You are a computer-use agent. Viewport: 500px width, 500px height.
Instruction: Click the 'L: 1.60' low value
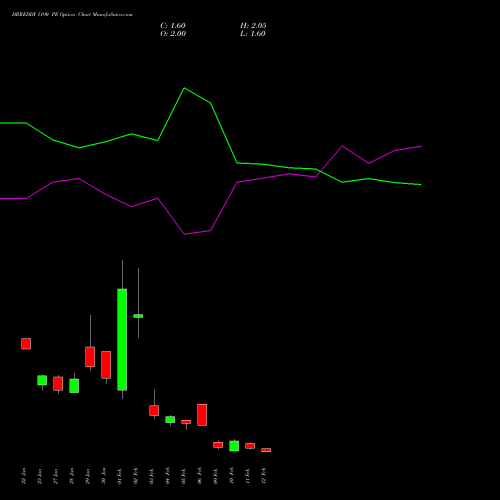click(x=253, y=34)
